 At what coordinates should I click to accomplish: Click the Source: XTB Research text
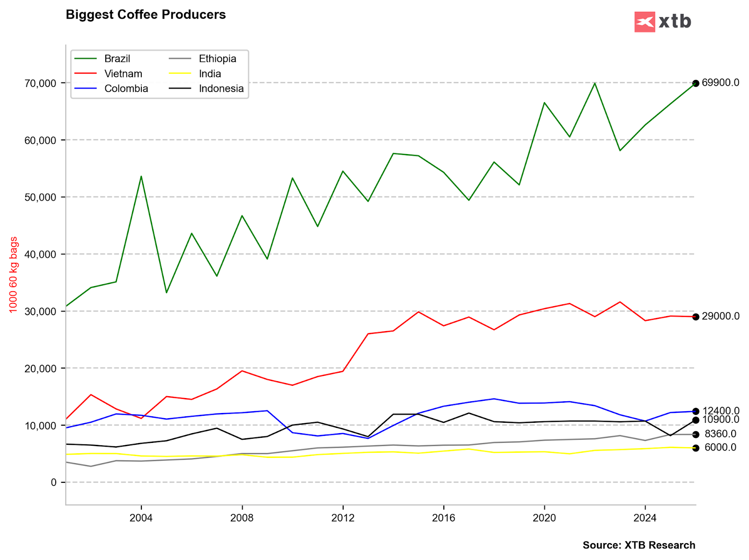click(x=639, y=545)
